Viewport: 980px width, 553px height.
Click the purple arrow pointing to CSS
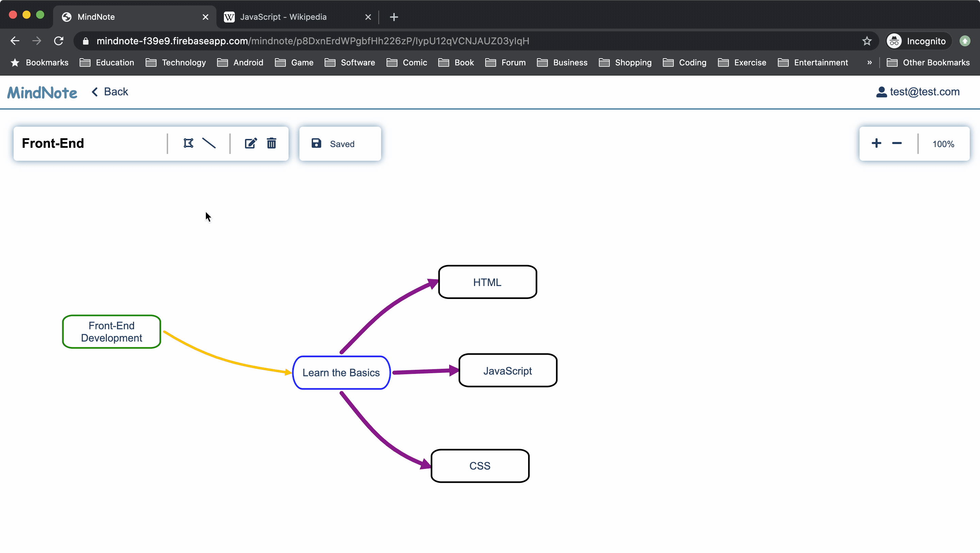pos(380,438)
